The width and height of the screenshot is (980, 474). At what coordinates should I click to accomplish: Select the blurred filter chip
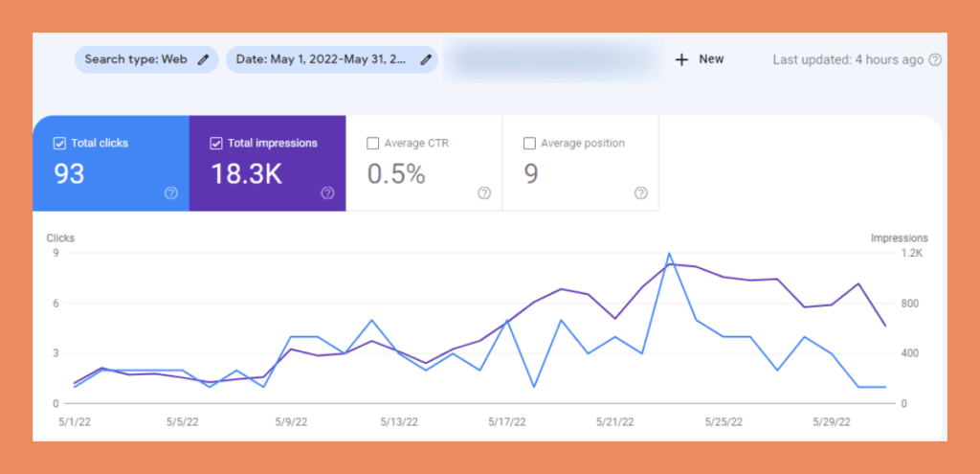554,60
